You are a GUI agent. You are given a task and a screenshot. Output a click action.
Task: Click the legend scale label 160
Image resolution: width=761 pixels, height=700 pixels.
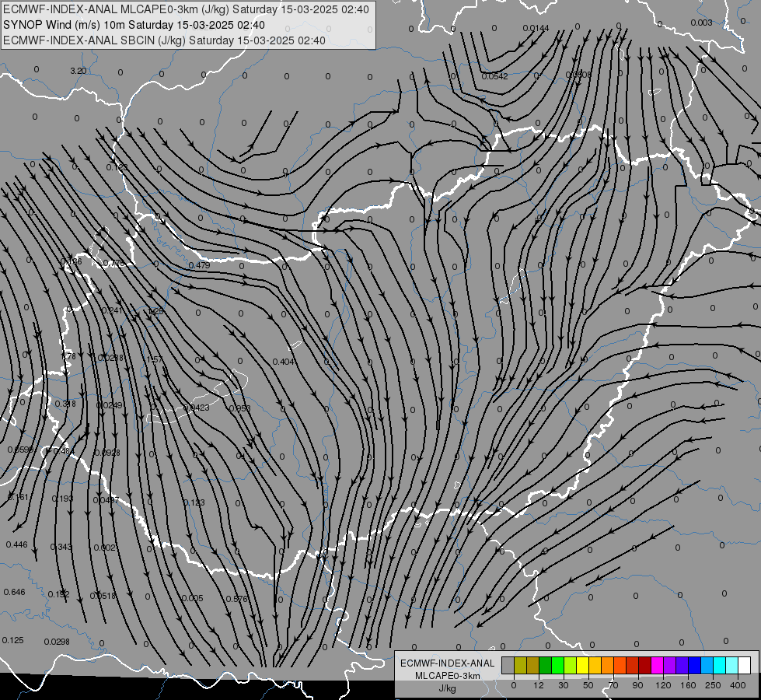coord(688,685)
